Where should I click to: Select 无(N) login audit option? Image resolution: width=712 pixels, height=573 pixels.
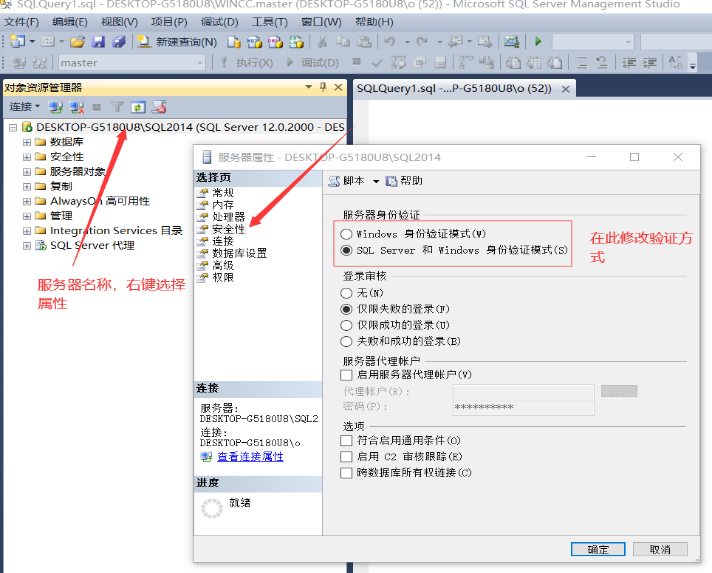click(x=346, y=293)
